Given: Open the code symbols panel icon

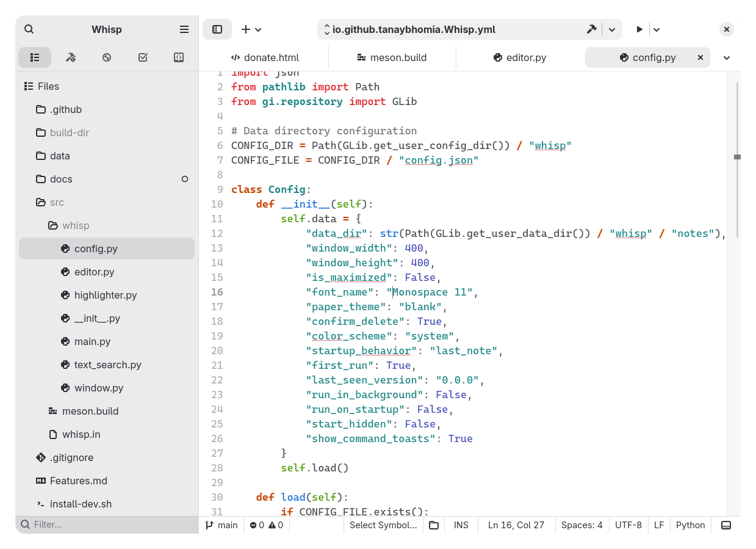Looking at the screenshot, I should point(179,57).
